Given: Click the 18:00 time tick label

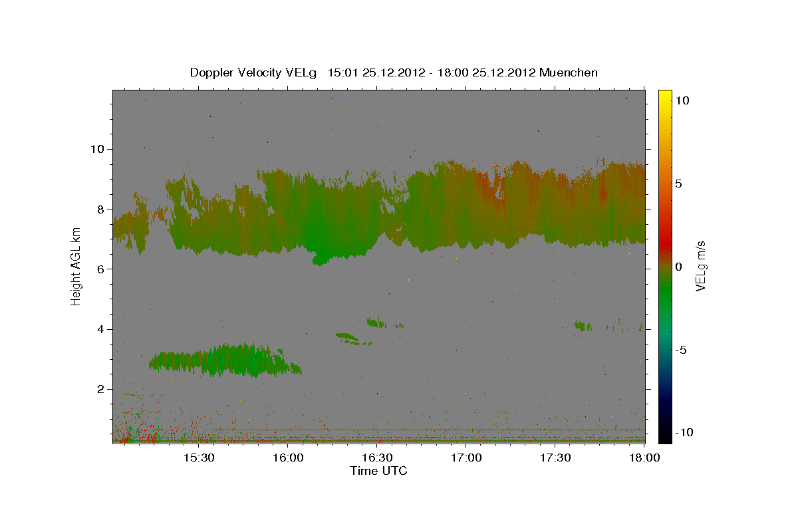Looking at the screenshot, I should point(644,458).
